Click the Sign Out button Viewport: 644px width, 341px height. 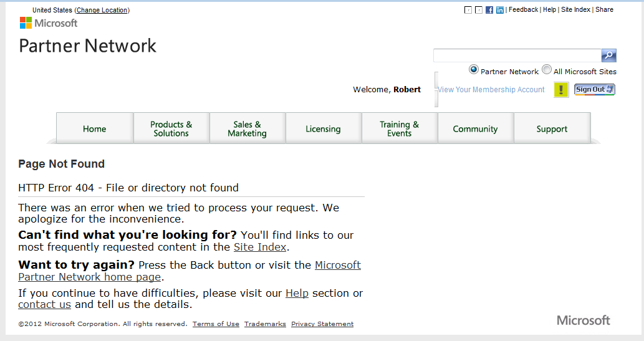coord(594,89)
